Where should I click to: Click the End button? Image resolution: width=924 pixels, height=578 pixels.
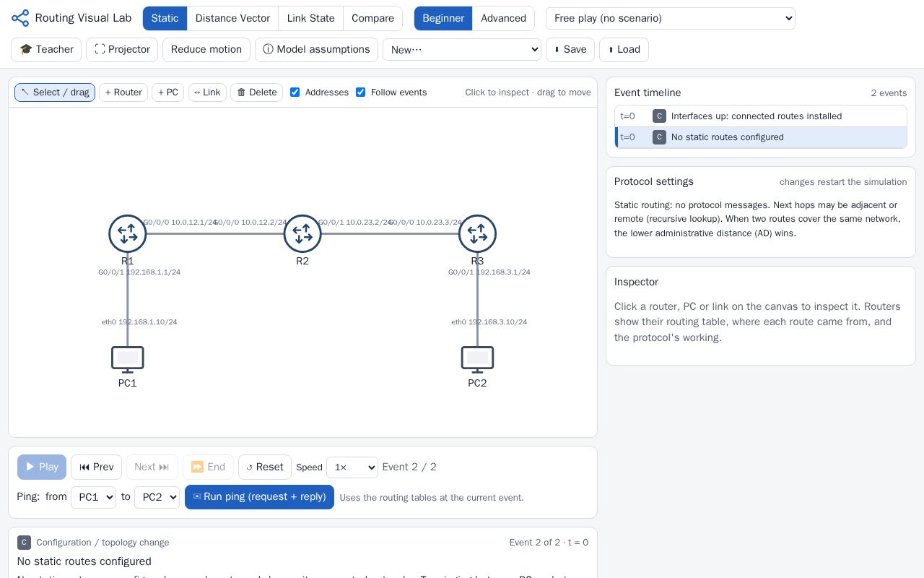pos(208,467)
